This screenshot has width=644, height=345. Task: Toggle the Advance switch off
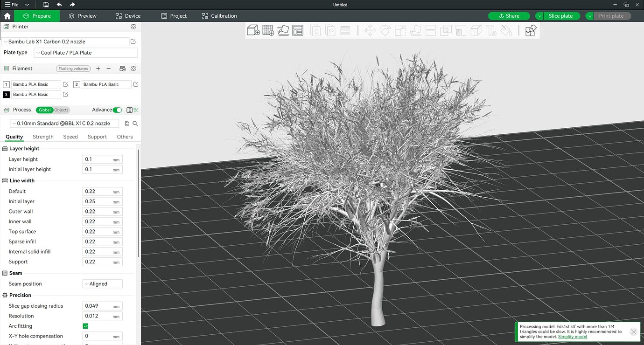tap(117, 110)
